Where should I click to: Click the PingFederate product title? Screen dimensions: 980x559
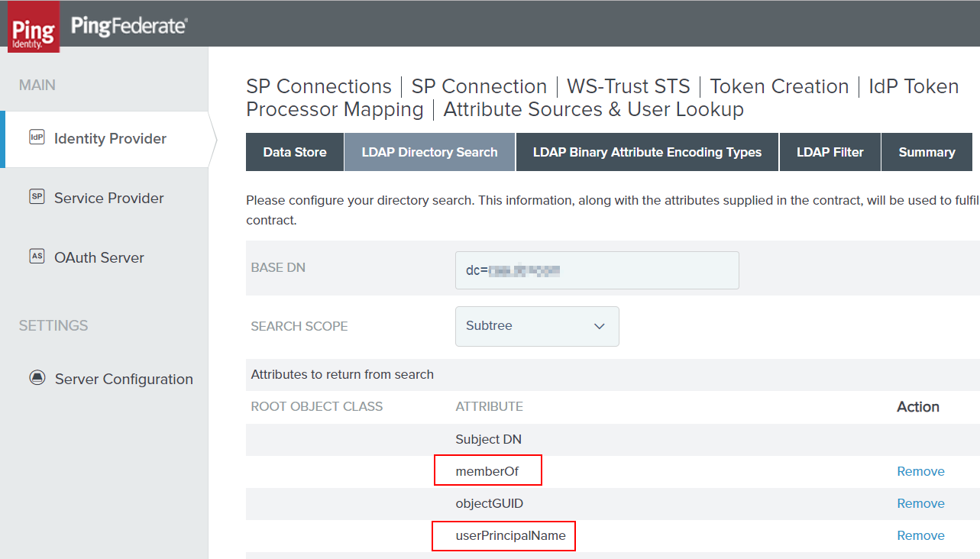129,26
